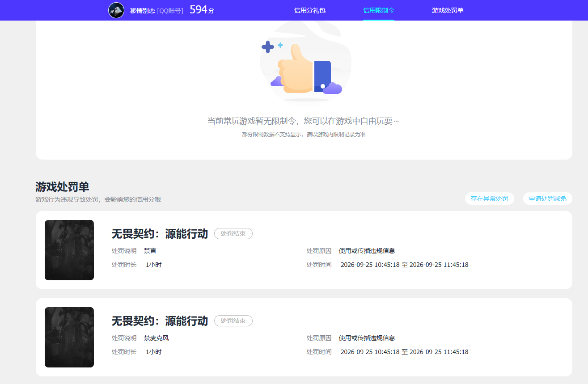Viewport: 588px width, 384px height.
Task: Click the 存在异常处罚 button
Action: coord(490,198)
